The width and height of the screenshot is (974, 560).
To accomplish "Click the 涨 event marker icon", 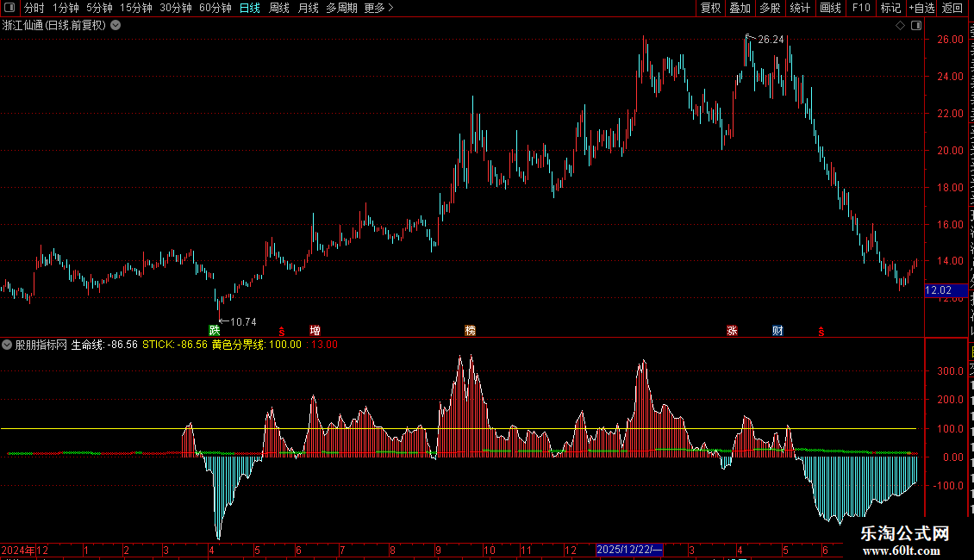I will coord(732,330).
